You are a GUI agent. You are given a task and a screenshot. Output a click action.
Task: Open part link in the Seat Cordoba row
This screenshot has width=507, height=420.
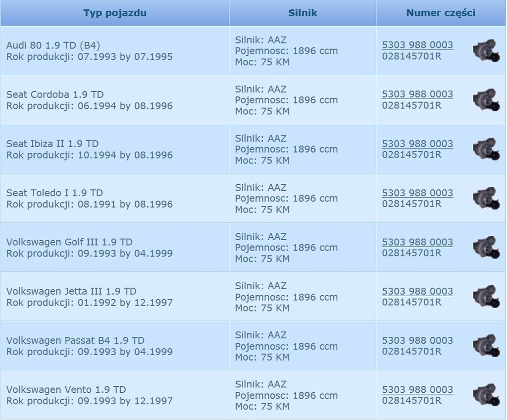click(x=417, y=94)
